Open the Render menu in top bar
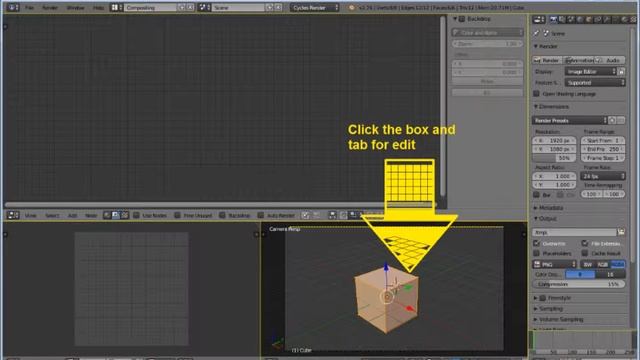This screenshot has width=640, height=360. [x=50, y=7]
